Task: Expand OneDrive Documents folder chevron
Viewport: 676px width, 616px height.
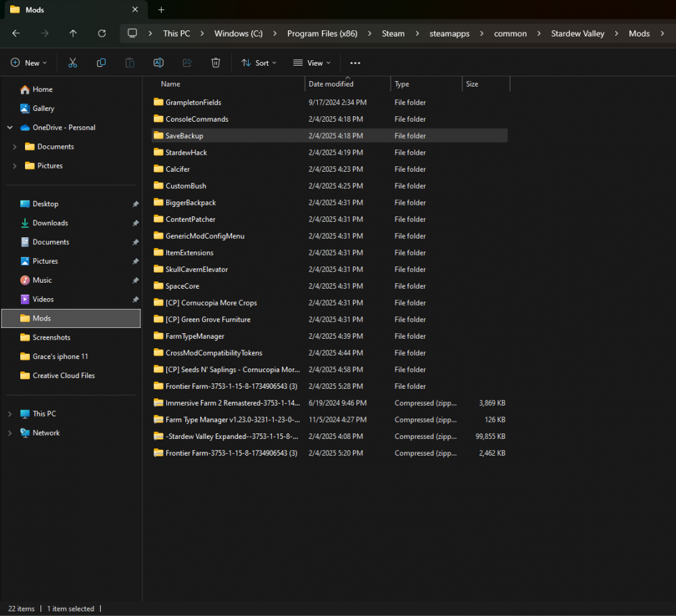Action: point(15,147)
